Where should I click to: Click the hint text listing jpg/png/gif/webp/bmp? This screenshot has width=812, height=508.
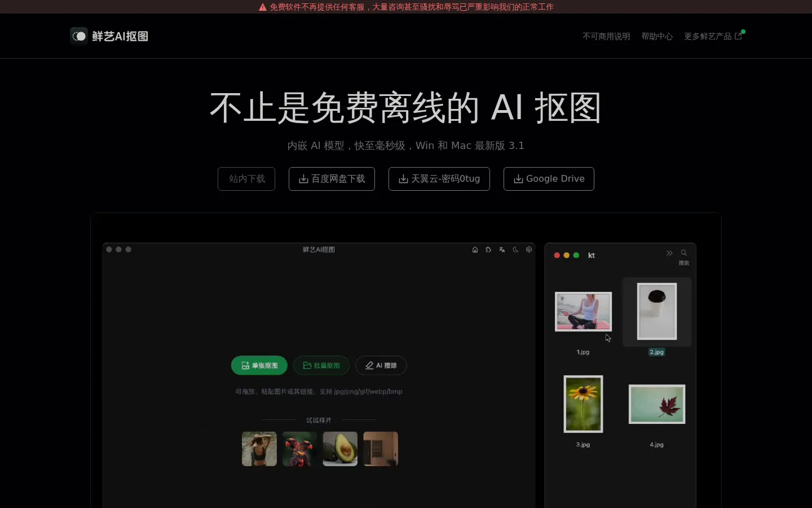pyautogui.click(x=319, y=392)
